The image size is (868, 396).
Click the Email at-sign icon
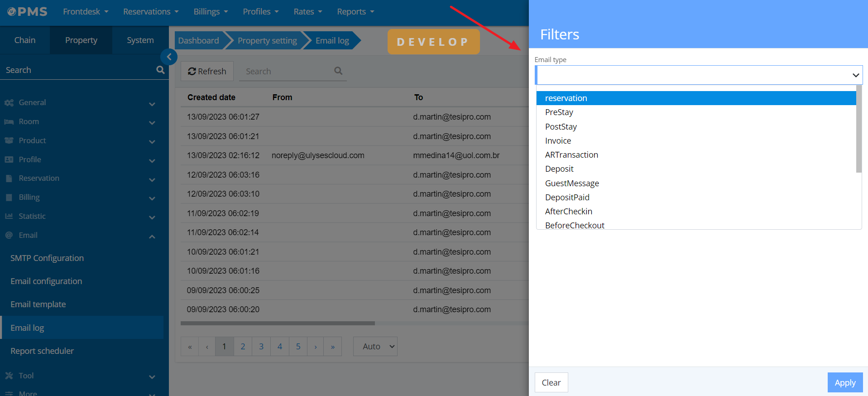(9, 235)
